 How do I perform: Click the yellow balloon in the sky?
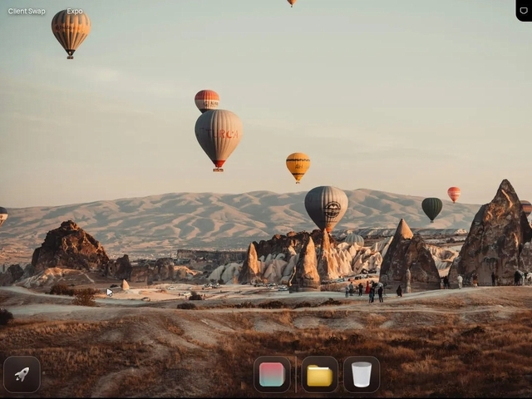298,165
